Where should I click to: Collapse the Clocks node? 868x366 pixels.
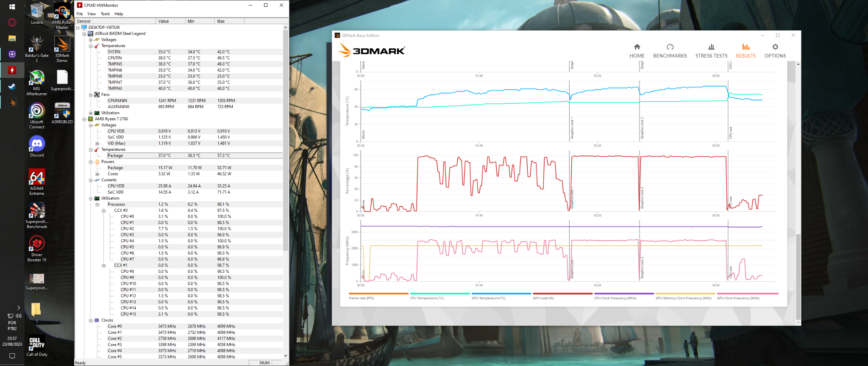pyautogui.click(x=91, y=321)
